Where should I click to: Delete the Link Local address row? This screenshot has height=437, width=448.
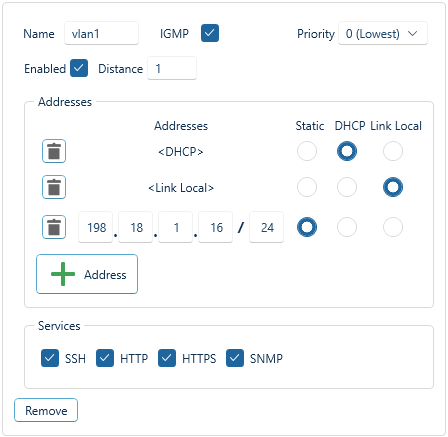[54, 187]
